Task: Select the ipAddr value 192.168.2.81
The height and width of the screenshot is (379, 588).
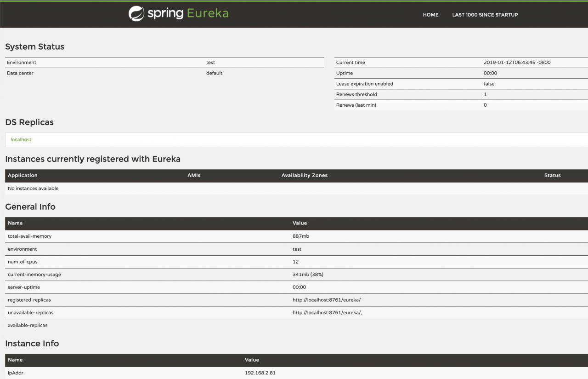Action: (x=261, y=373)
